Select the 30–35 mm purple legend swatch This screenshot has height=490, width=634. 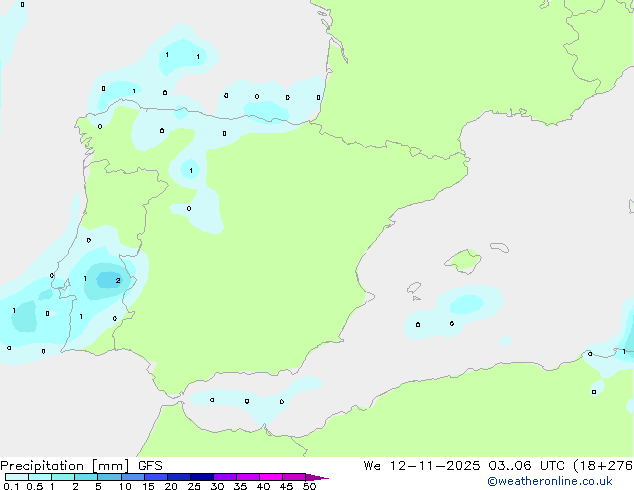pos(224,477)
